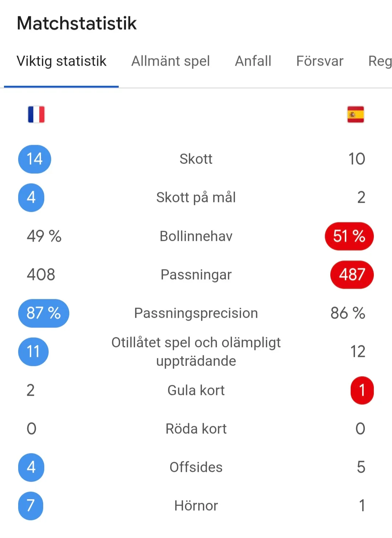The width and height of the screenshot is (392, 538).
Task: Tap the Spain flag icon
Action: click(x=356, y=115)
